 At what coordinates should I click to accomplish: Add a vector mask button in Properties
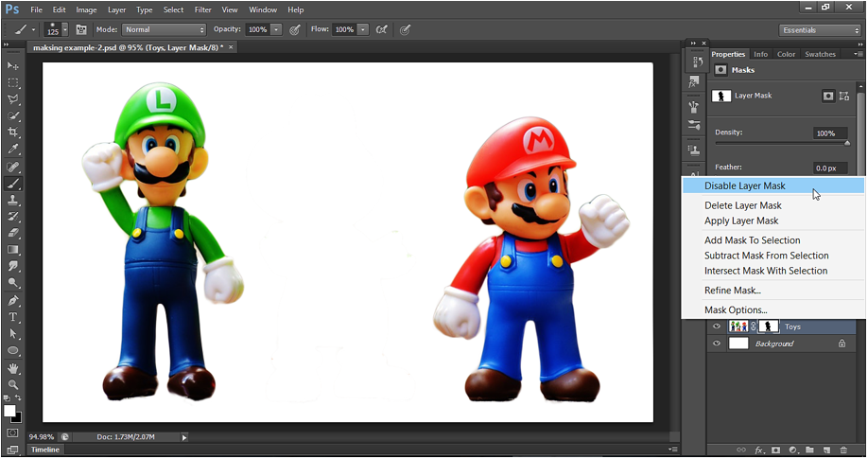tap(844, 96)
